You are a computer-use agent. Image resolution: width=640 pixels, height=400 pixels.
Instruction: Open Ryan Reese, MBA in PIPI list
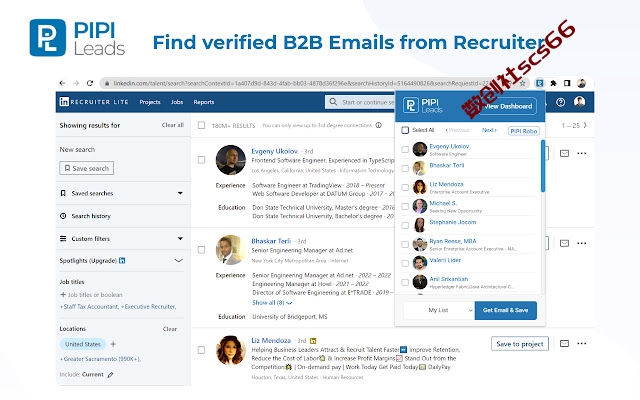point(453,241)
